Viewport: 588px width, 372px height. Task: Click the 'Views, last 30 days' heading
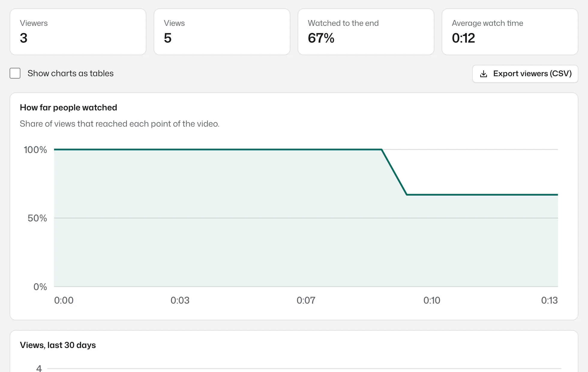58,345
